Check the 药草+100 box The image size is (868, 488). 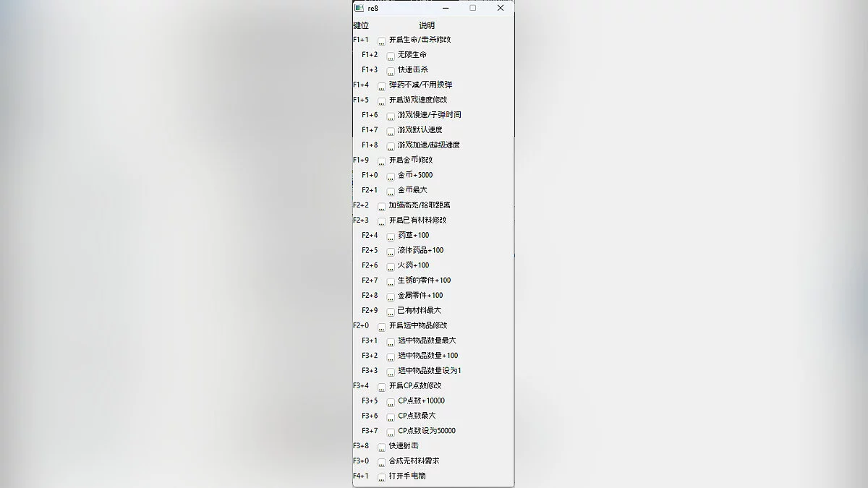point(391,236)
